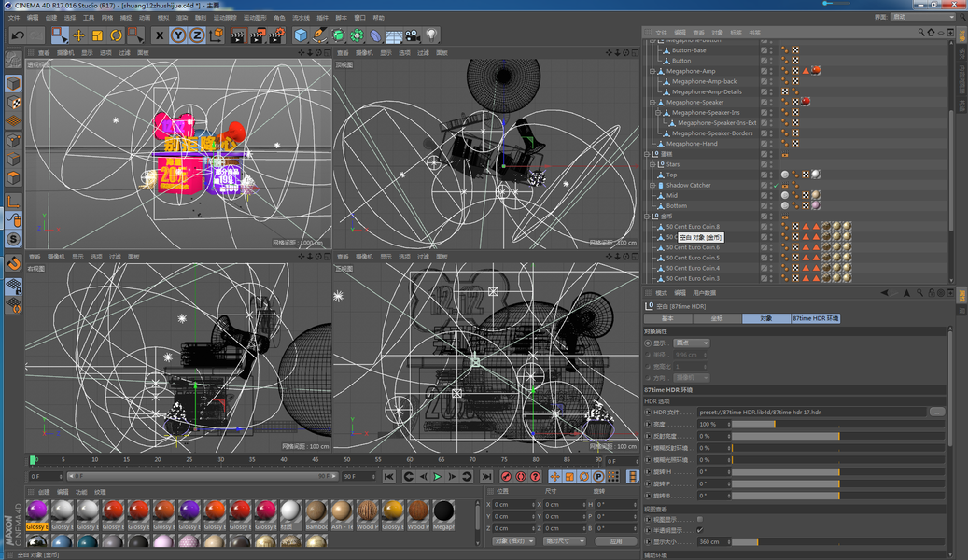Jump to start of animation

(388, 477)
